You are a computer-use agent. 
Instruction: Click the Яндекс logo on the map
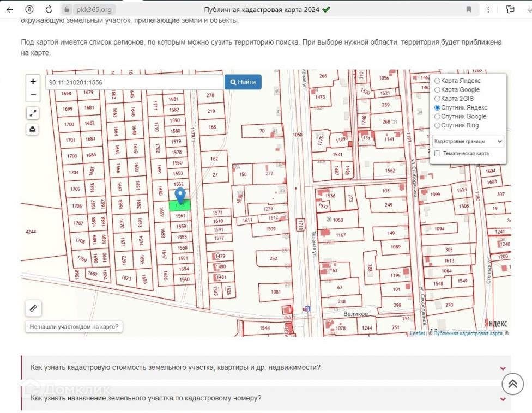495,323
